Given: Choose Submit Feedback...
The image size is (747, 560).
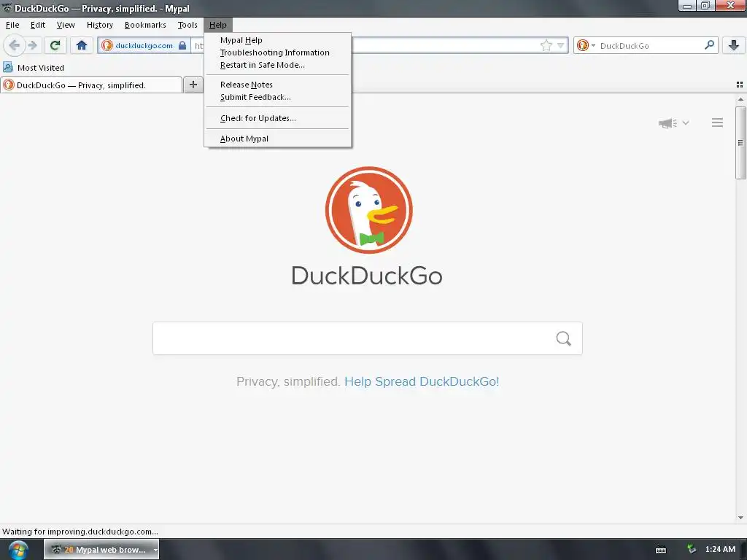Looking at the screenshot, I should coord(278,97).
